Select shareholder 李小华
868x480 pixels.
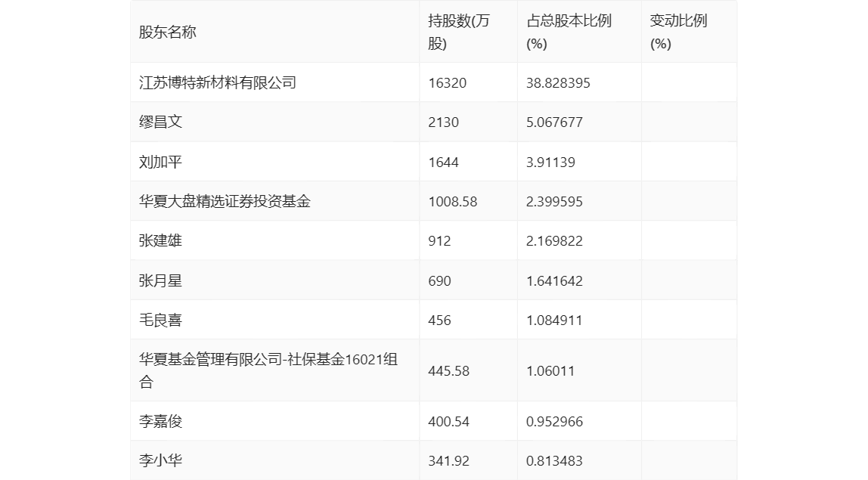[160, 460]
